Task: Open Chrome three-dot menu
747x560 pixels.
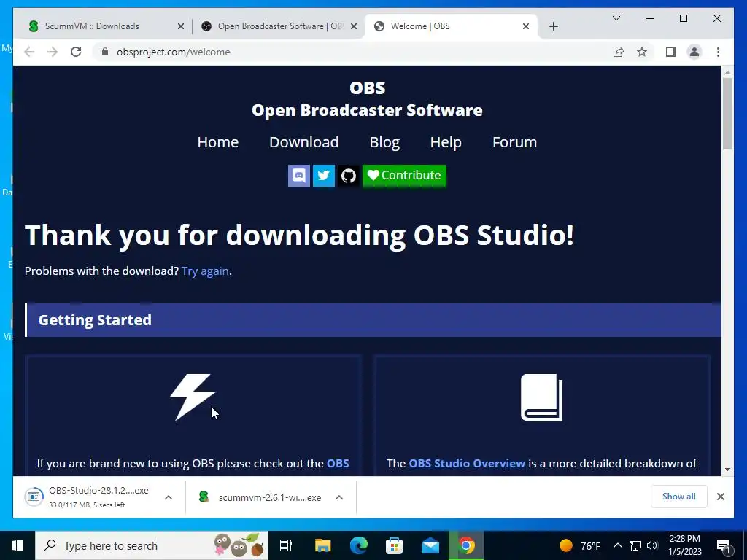Action: 718,52
